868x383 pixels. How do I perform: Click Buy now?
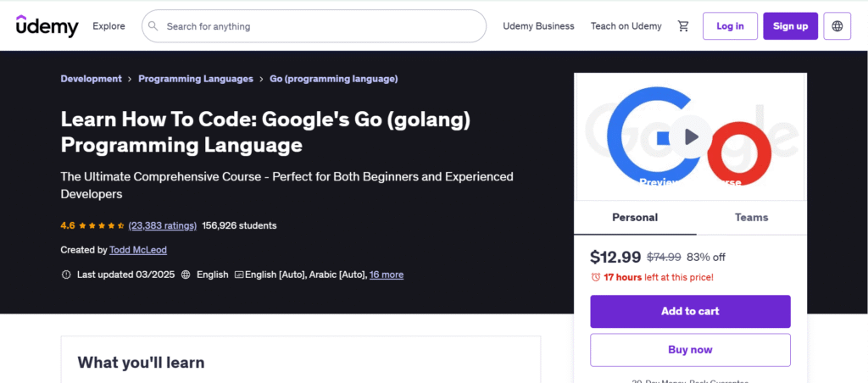click(690, 350)
